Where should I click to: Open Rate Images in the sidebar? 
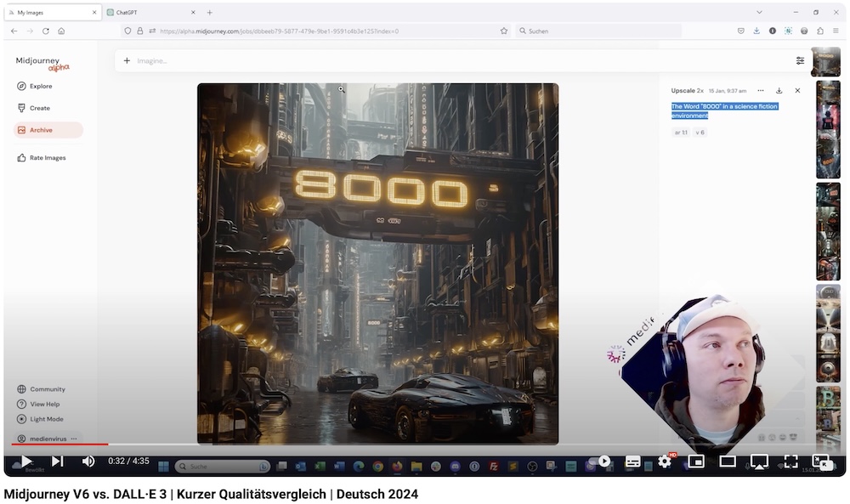pos(41,158)
